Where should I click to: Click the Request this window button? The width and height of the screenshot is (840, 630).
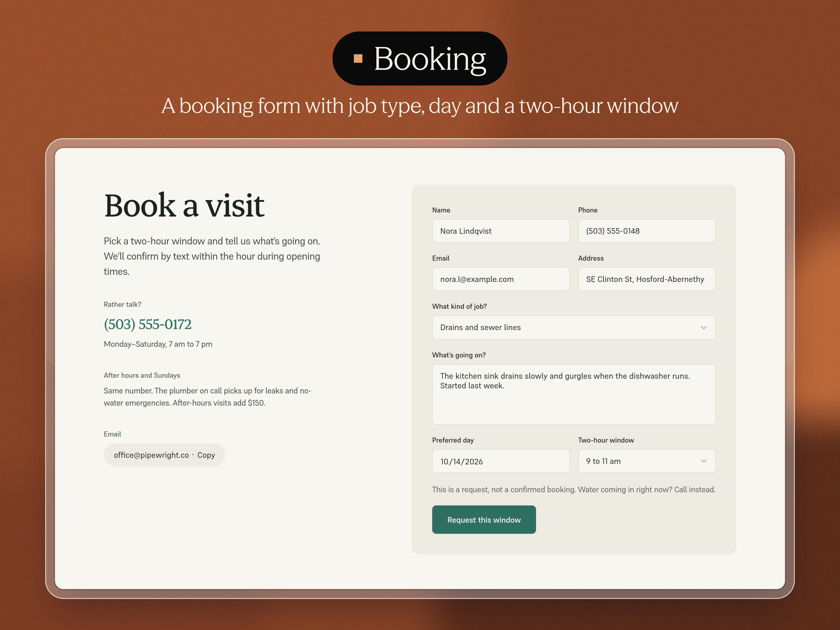click(484, 519)
